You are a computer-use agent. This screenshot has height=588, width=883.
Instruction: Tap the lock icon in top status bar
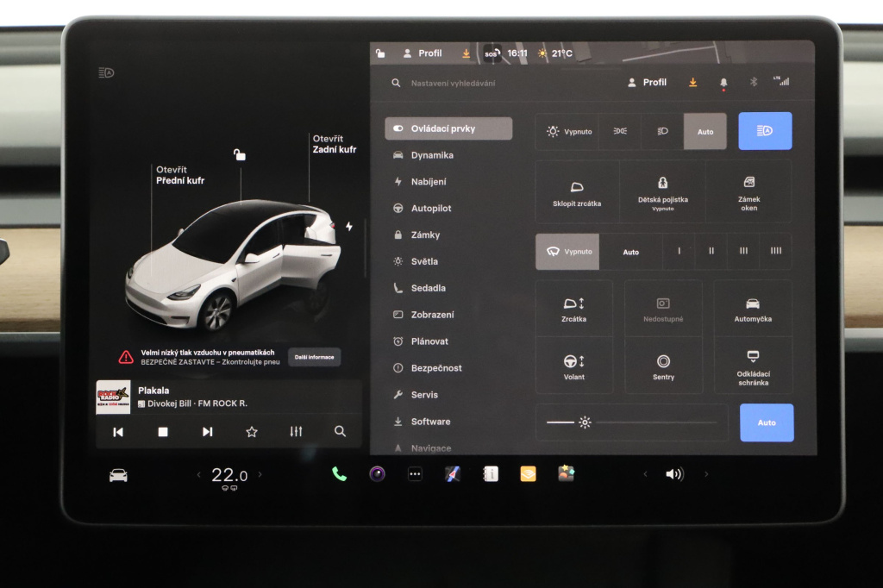pos(380,53)
